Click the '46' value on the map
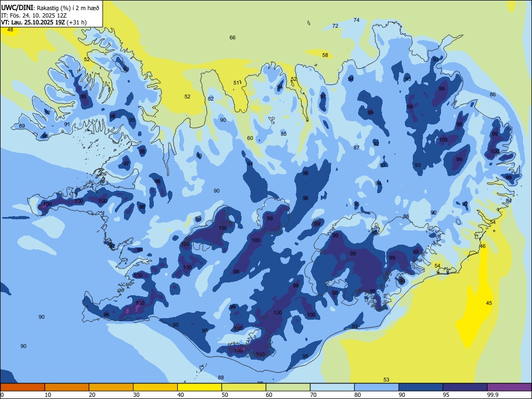 pos(483,246)
